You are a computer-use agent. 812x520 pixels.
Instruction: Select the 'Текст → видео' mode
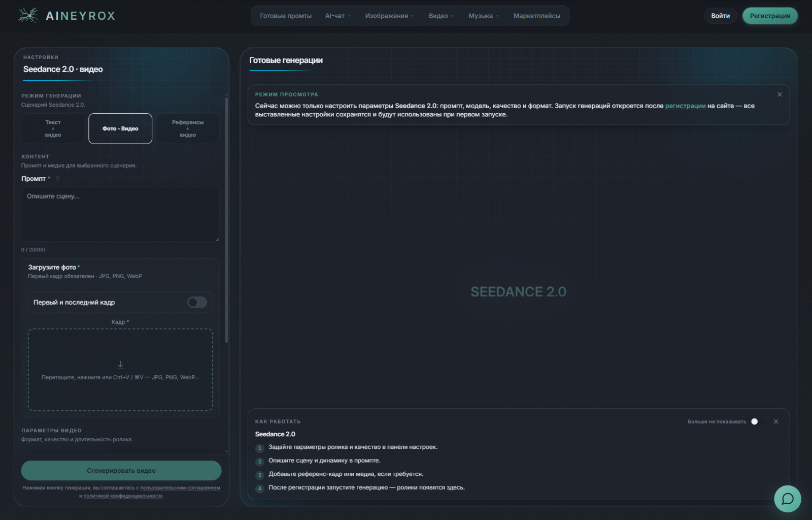click(53, 128)
